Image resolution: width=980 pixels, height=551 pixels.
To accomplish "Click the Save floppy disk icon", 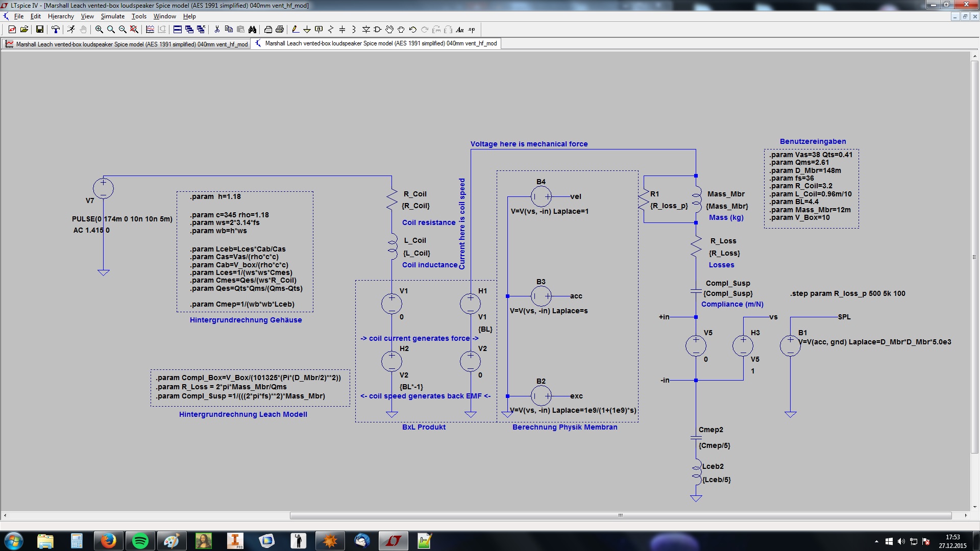I will click(39, 30).
